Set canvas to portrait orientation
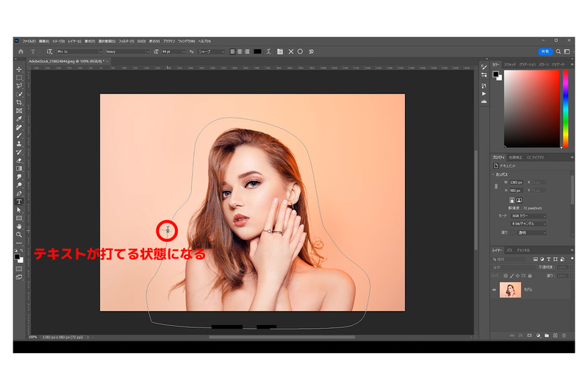588x392 pixels. (512, 200)
